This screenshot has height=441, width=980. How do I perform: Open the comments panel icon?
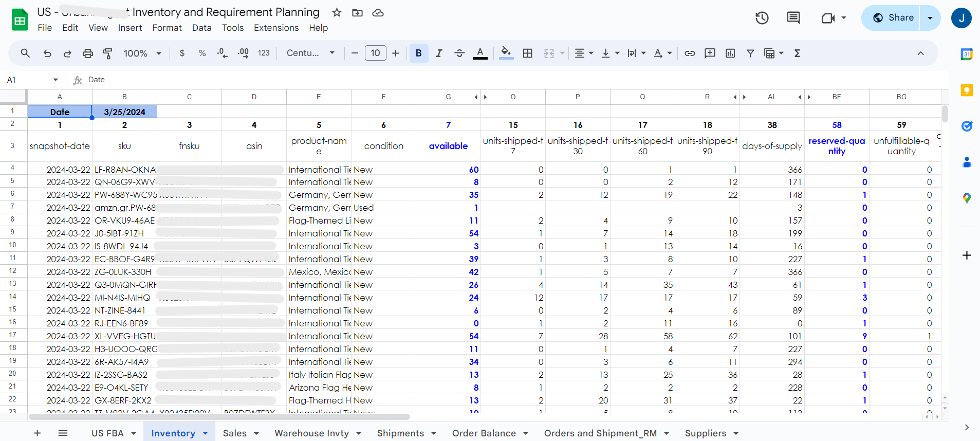pos(793,18)
